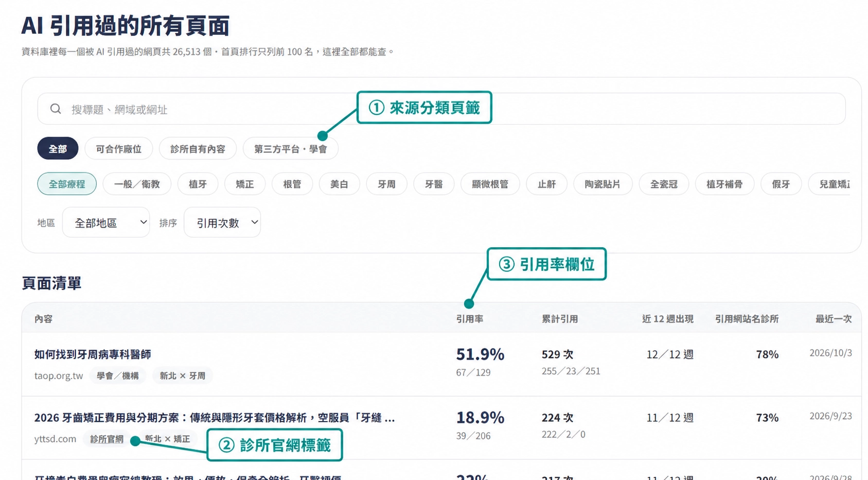The width and height of the screenshot is (868, 480).
Task: Filter by 植牙 treatment chip
Action: [198, 184]
